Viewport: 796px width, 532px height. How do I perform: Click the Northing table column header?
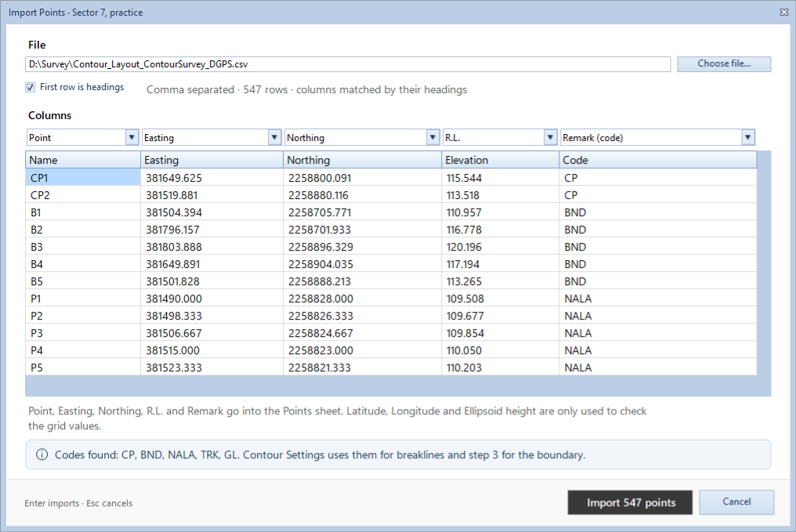pos(363,160)
